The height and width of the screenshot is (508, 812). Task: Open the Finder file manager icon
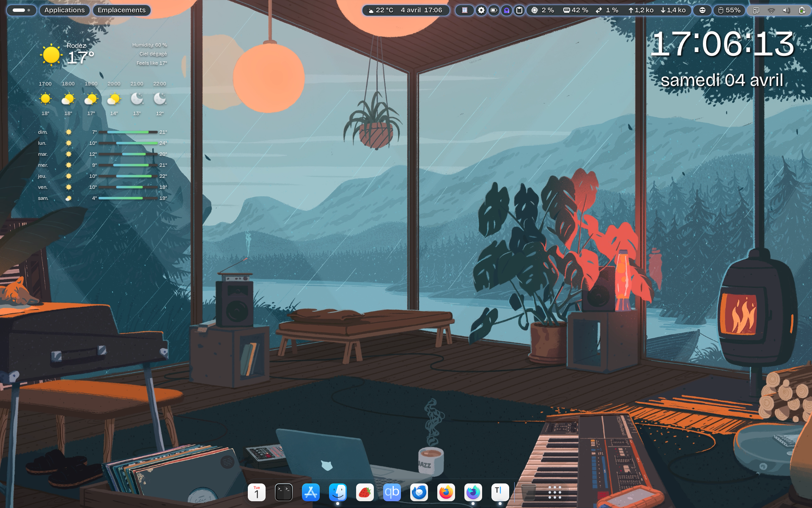[x=338, y=492]
